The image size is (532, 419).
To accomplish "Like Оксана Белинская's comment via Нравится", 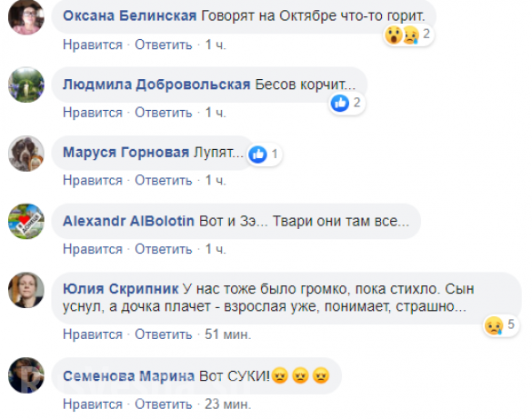I will [93, 45].
